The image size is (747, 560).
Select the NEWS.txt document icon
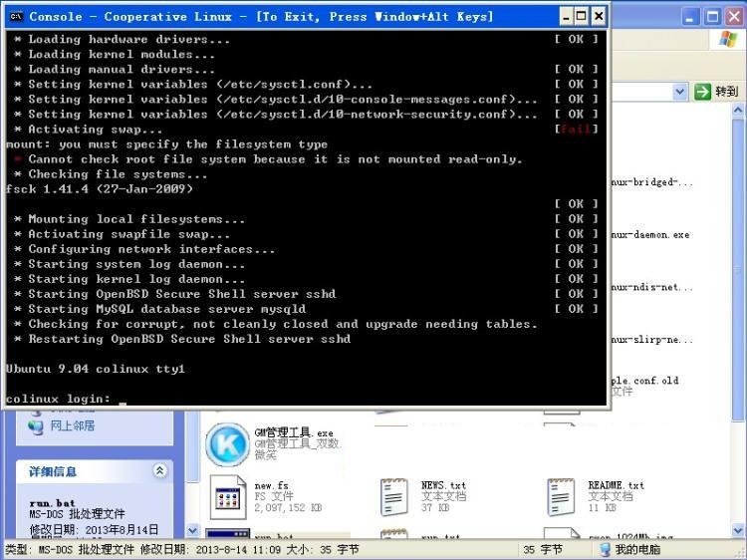coord(394,497)
